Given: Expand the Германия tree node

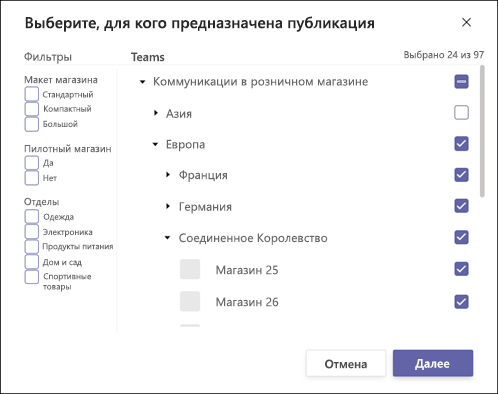Looking at the screenshot, I should 168,206.
